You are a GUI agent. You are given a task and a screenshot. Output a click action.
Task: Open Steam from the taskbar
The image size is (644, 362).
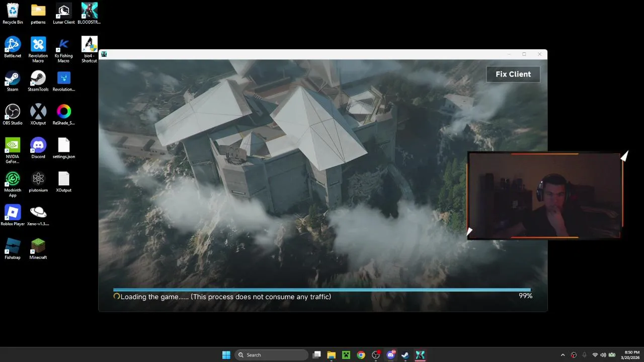pos(405,355)
